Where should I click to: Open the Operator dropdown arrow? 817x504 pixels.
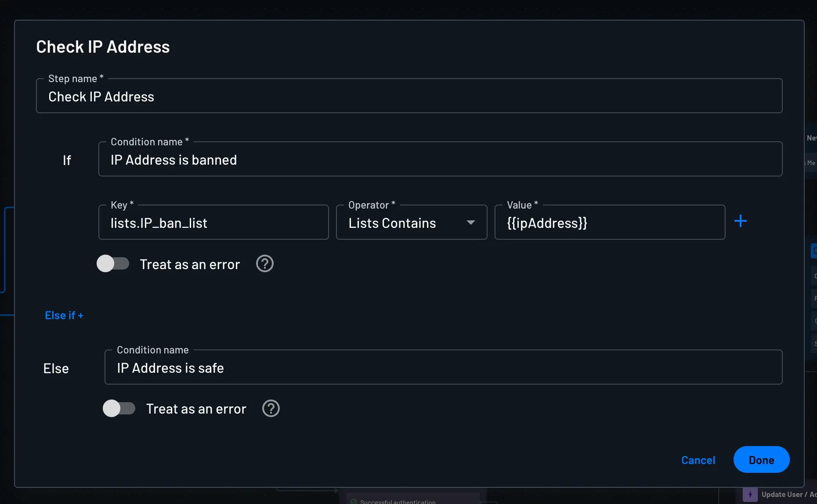(x=471, y=223)
